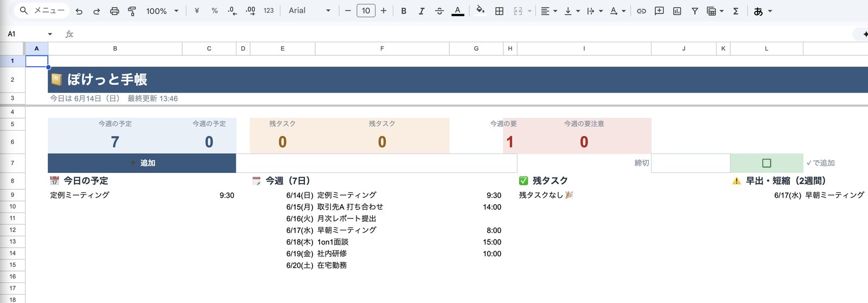868x303 pixels.
Task: Click the print icon
Action: coord(114,11)
